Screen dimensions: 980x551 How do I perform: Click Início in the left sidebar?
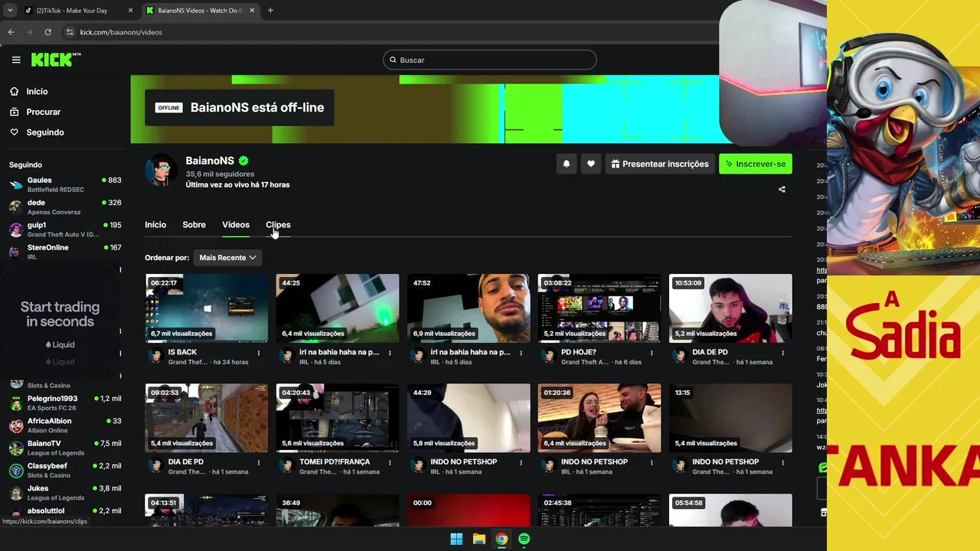[x=37, y=92]
